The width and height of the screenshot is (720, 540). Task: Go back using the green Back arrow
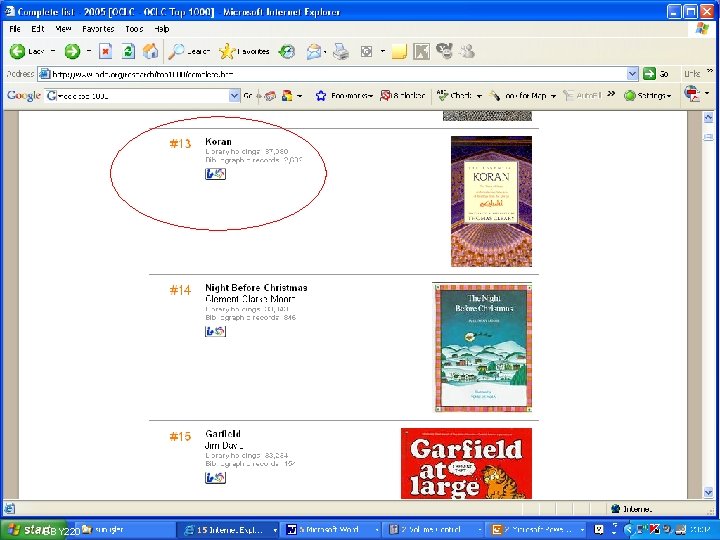pyautogui.click(x=17, y=51)
